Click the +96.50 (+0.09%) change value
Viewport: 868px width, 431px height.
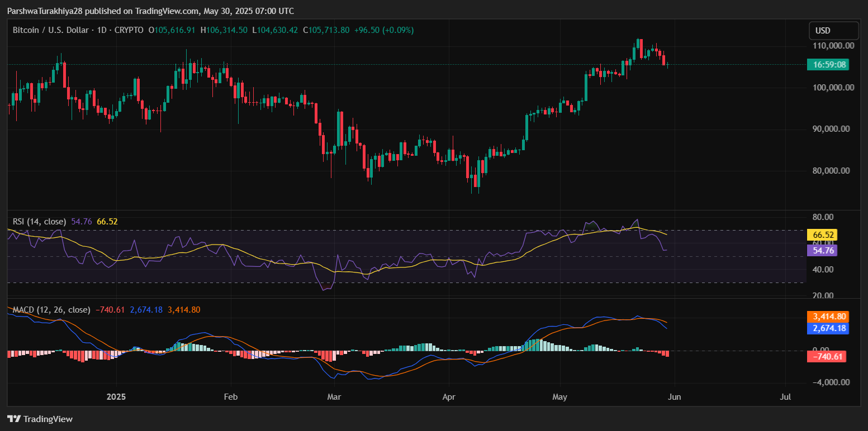point(384,30)
